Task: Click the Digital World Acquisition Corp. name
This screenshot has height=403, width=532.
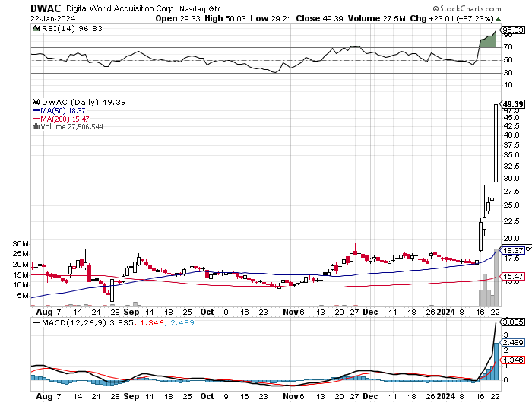Action: click(121, 8)
